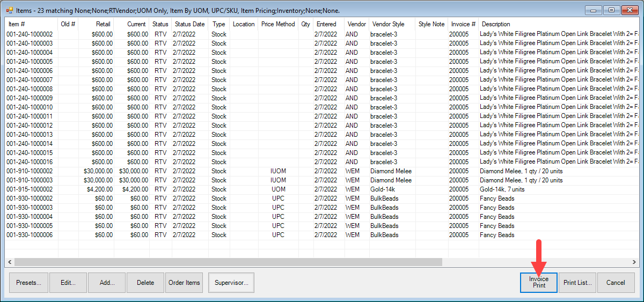The height and width of the screenshot is (302, 644).
Task: Click the app icon in title bar
Action: tap(10, 10)
